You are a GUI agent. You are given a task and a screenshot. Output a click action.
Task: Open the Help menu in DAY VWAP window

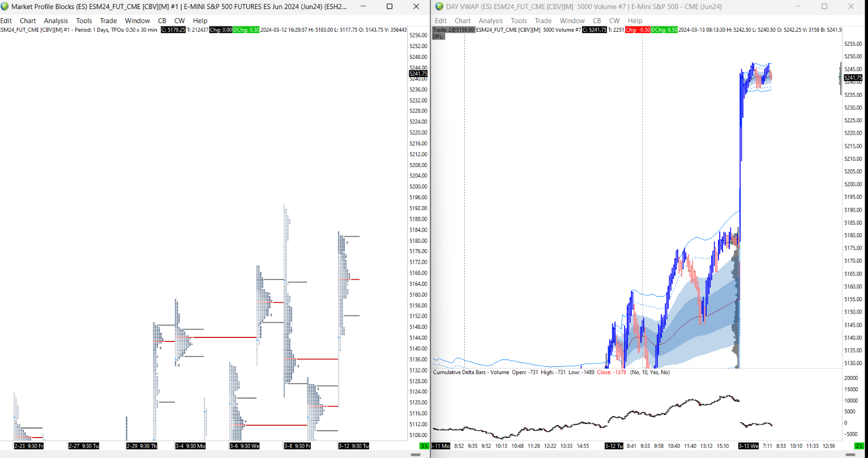pos(635,21)
